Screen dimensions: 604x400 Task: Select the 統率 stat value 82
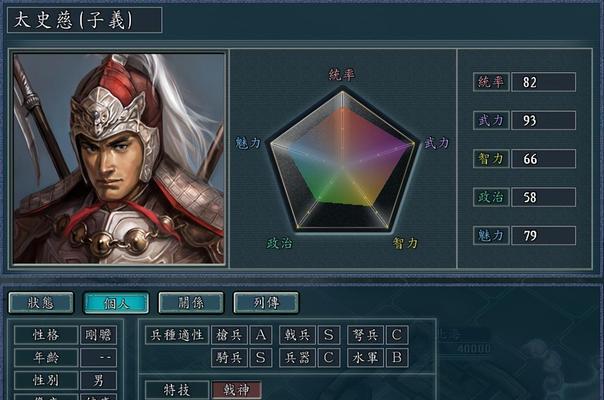543,82
